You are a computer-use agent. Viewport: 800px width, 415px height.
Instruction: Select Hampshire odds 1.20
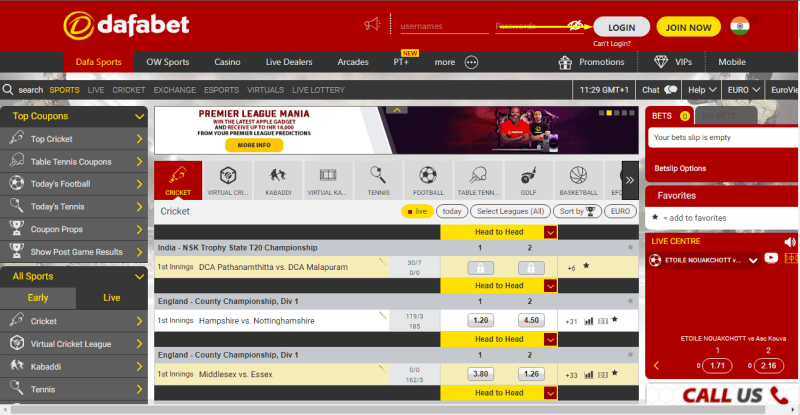click(481, 321)
